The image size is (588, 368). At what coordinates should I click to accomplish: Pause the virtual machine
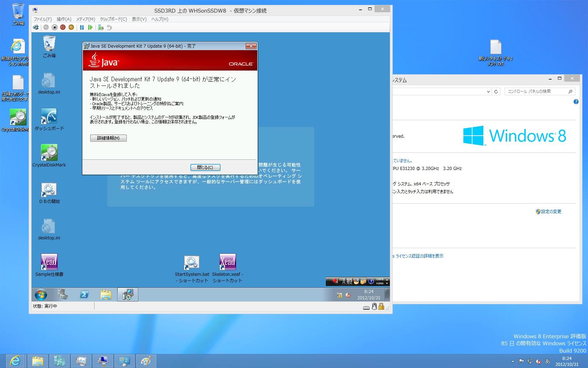tap(82, 27)
